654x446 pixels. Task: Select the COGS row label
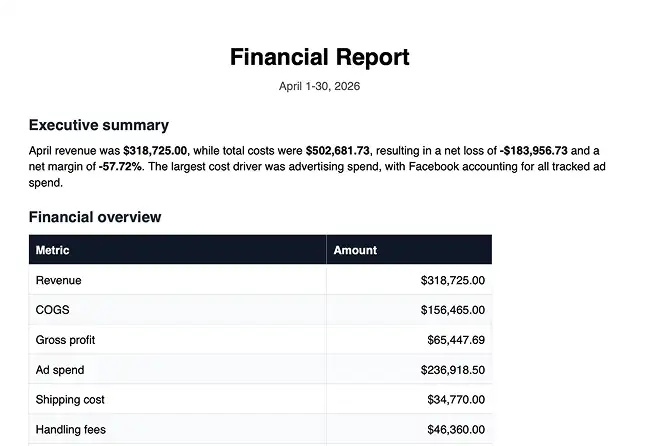coord(53,310)
